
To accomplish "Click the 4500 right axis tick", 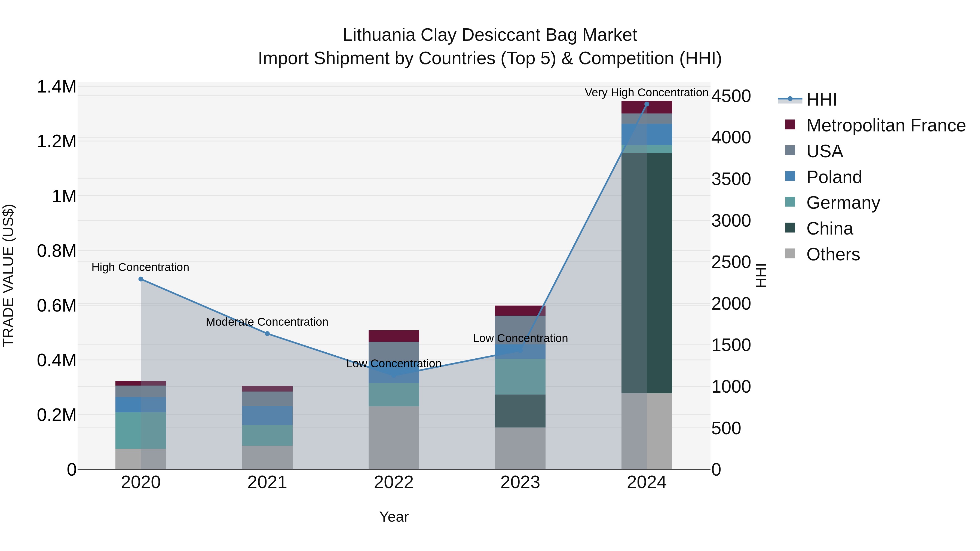I will (x=731, y=96).
